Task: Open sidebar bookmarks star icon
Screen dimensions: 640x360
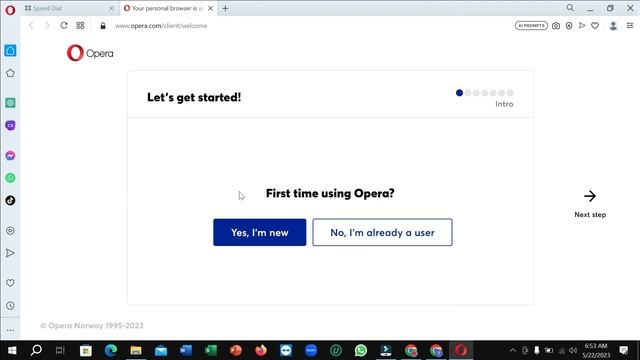Action: click(x=10, y=73)
